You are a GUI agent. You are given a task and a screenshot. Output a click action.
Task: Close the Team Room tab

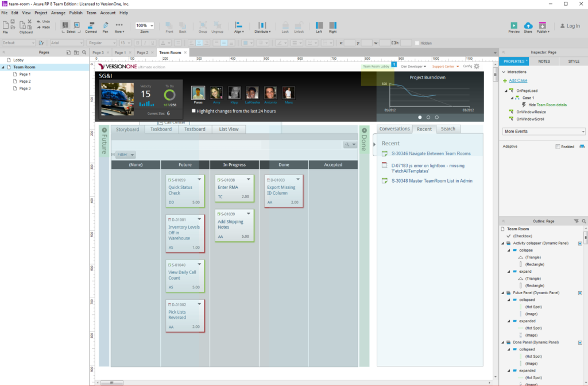tap(185, 52)
